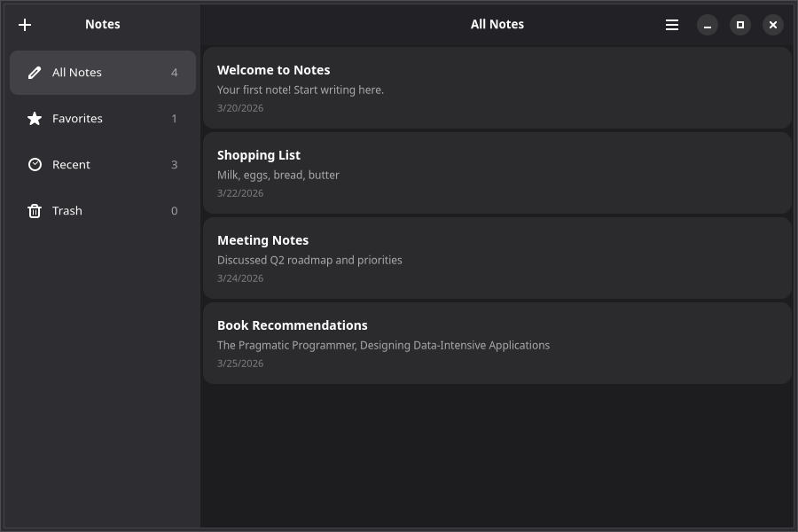Click the Favorites count badge showing 1
This screenshot has height=532, width=798.
click(x=174, y=119)
